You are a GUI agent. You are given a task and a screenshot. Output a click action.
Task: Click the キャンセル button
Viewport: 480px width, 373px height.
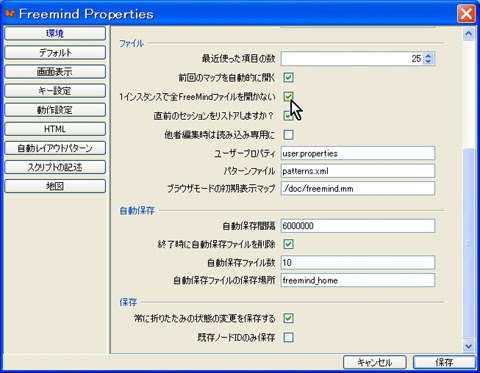point(375,362)
